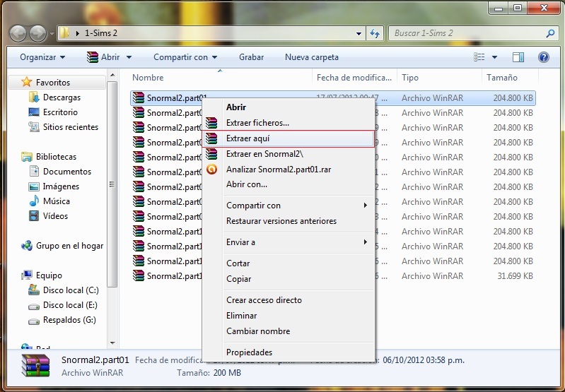The image size is (565, 392).
Task: Click the WinRAR icon beside Extraer ficheros
Action: coord(211,123)
